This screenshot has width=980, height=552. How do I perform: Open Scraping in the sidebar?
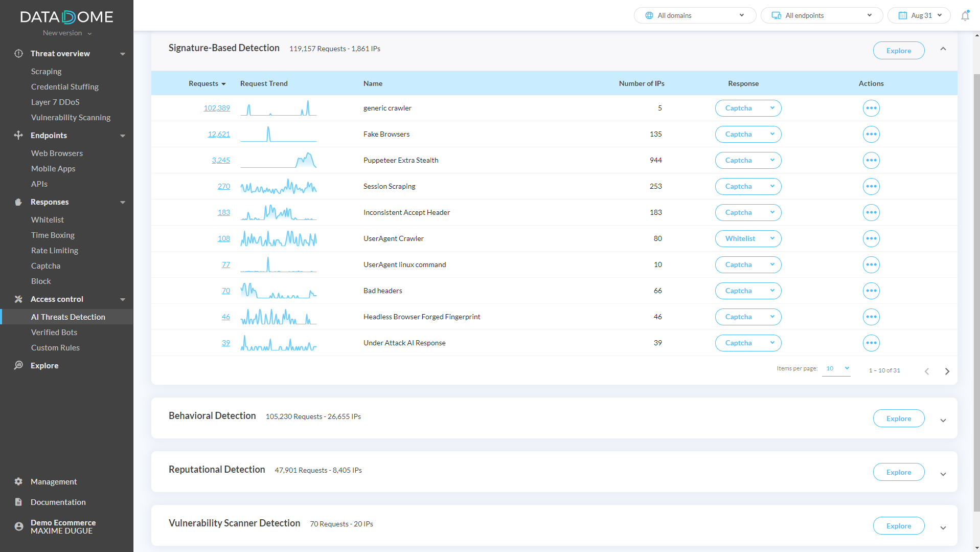(x=46, y=71)
